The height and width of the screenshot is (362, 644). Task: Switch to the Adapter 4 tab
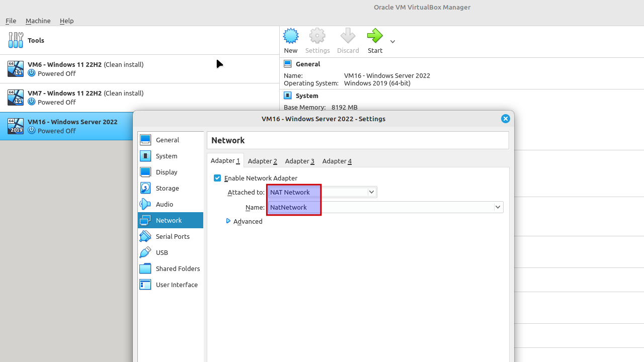pos(337,161)
